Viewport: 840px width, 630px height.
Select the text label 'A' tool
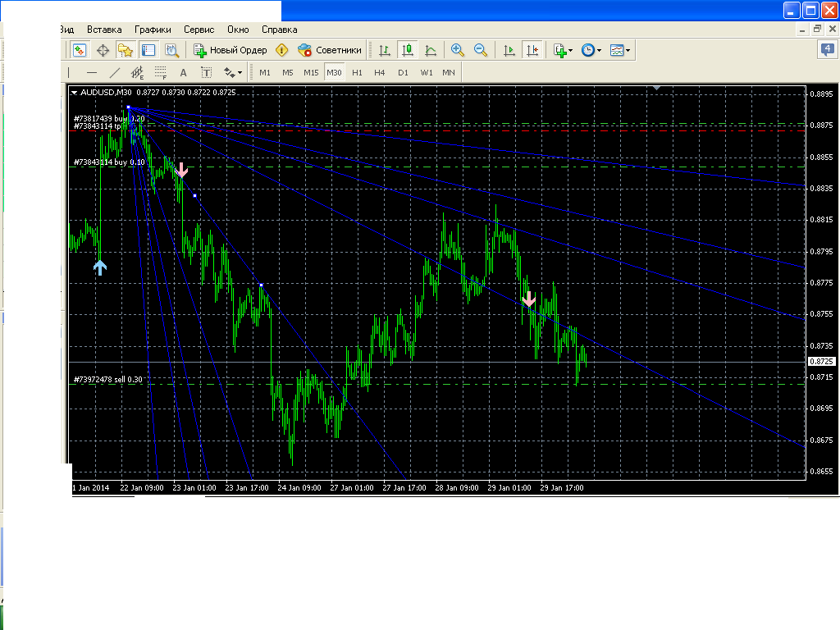(184, 72)
